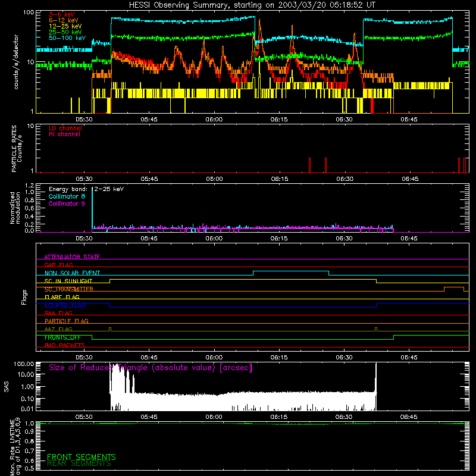Click the 0.7 tick on livetime axis
The height and width of the screenshot is (476, 476).
point(29,451)
